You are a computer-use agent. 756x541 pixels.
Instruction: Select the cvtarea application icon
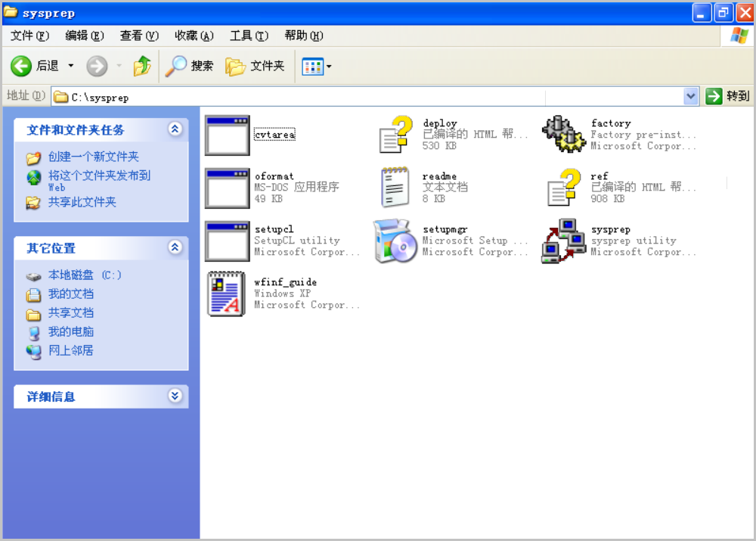click(227, 135)
